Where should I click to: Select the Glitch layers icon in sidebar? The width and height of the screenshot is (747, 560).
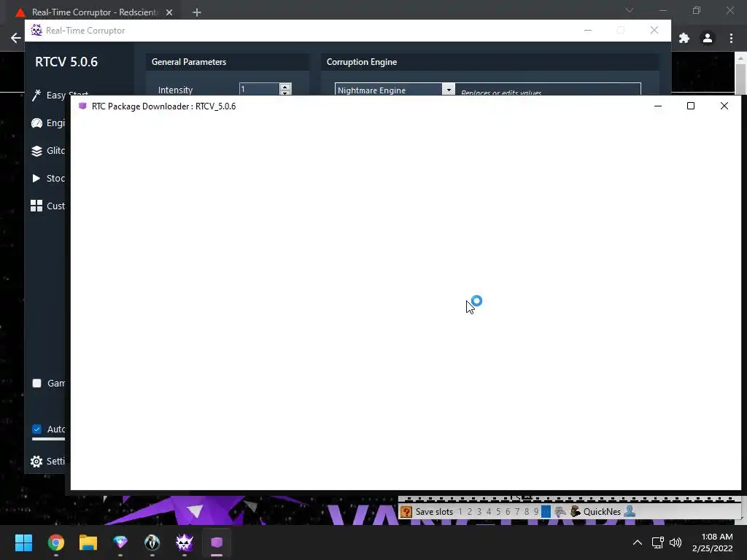click(x=36, y=151)
